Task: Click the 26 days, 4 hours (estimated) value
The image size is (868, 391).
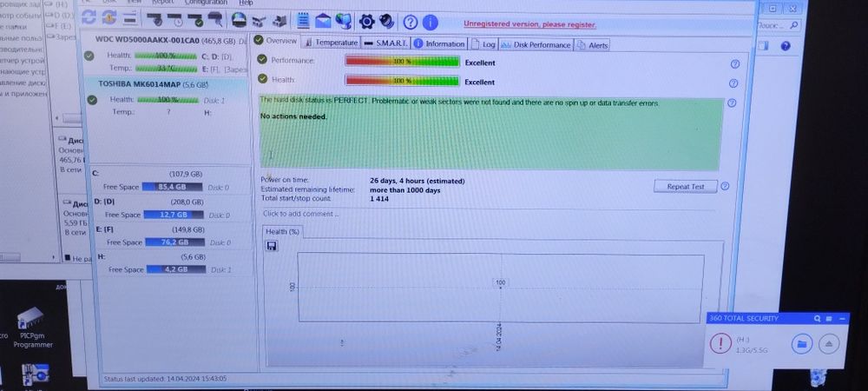Action: (x=417, y=181)
